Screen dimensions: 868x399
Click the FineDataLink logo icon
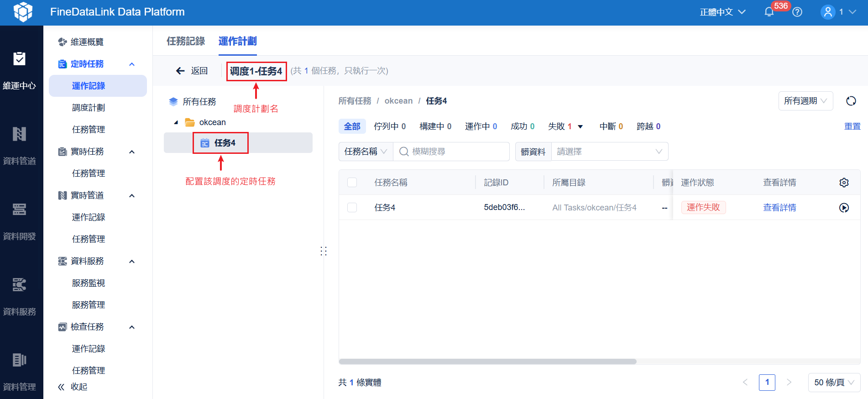[23, 12]
